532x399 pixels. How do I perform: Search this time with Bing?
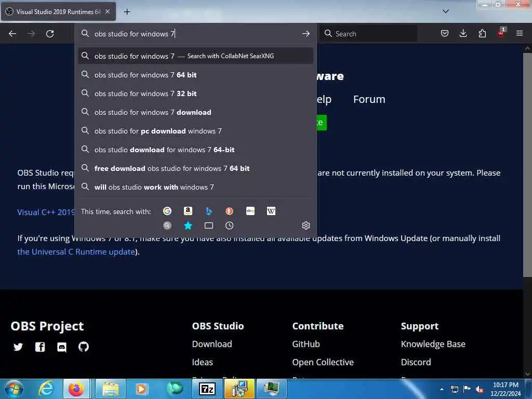(209, 211)
